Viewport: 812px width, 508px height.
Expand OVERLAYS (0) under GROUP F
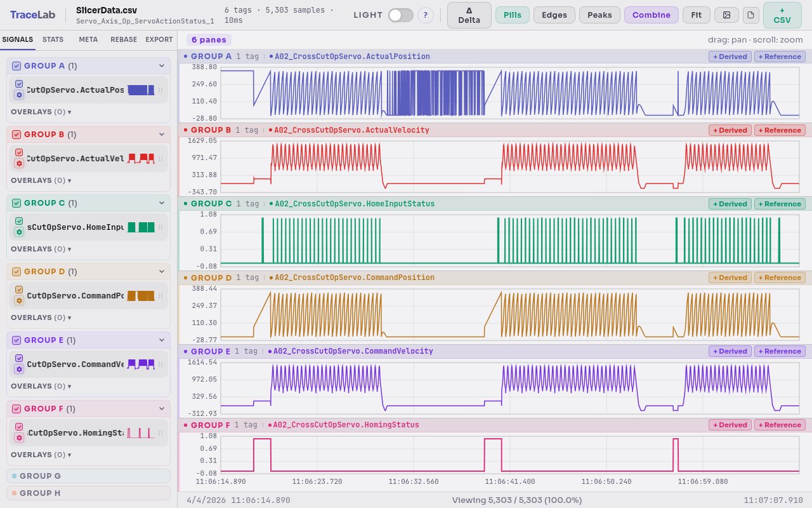[41, 455]
